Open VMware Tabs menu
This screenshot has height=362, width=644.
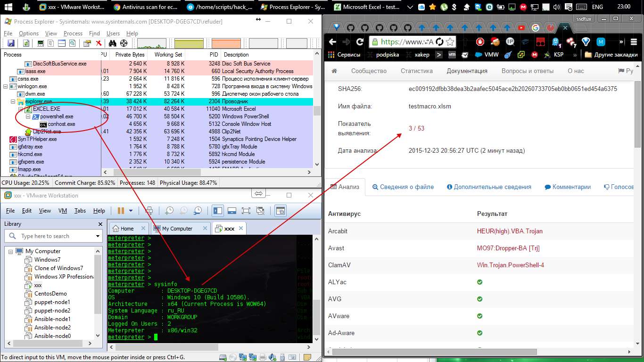point(80,211)
